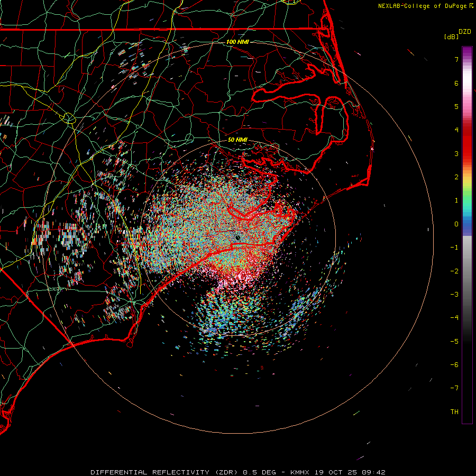Click the positive 1 dB scale label
This screenshot has height=476, width=476.
[x=456, y=200]
